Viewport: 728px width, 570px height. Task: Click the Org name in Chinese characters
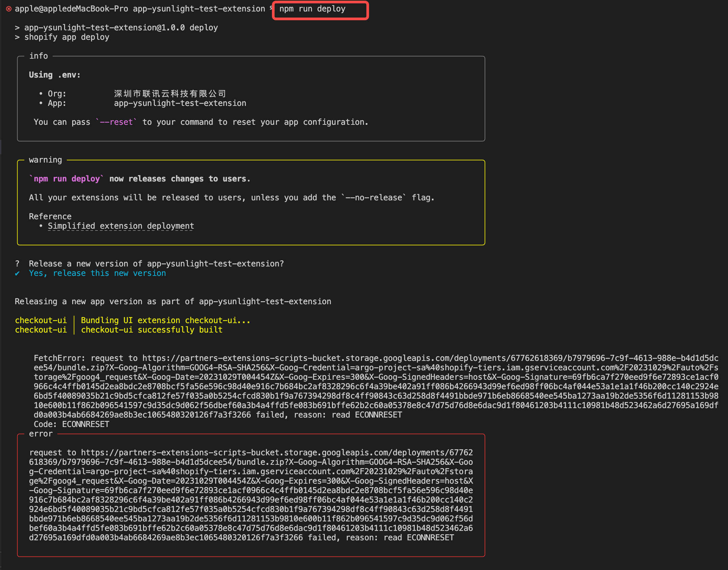pyautogui.click(x=170, y=94)
